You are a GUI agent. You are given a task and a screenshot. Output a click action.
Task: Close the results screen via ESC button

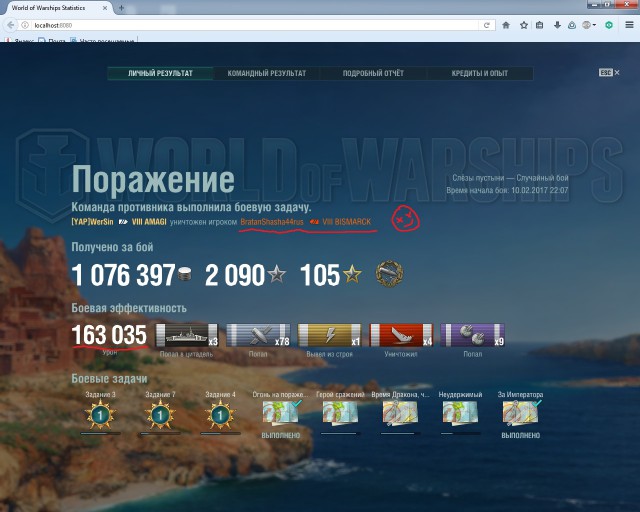[x=609, y=73]
